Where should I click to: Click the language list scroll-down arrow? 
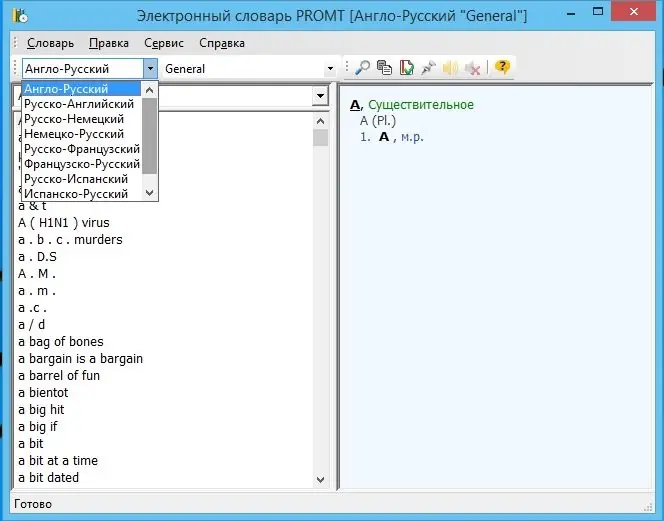pyautogui.click(x=149, y=192)
